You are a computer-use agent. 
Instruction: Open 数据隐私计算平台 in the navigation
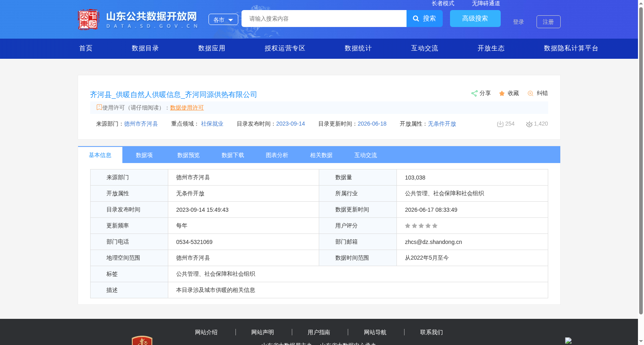[571, 48]
